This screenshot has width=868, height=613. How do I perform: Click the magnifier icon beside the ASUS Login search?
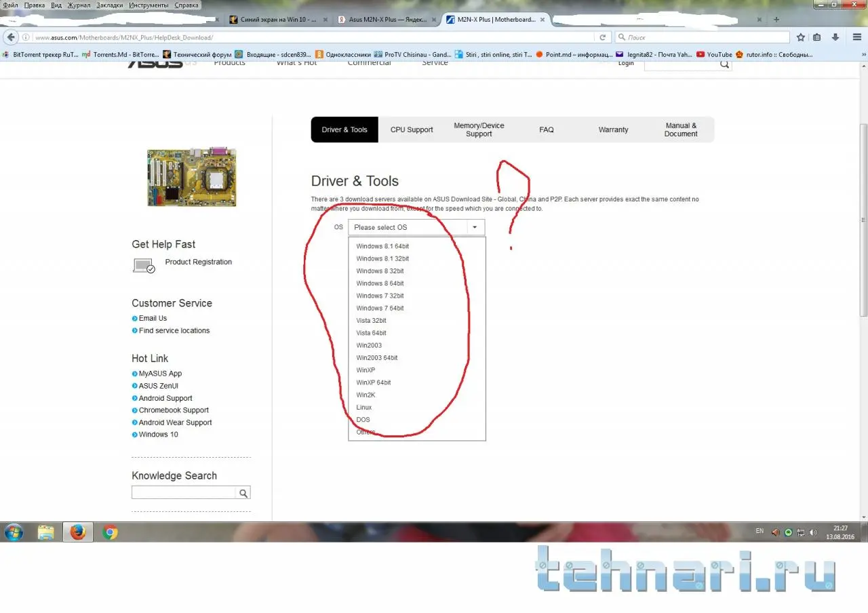pos(724,64)
